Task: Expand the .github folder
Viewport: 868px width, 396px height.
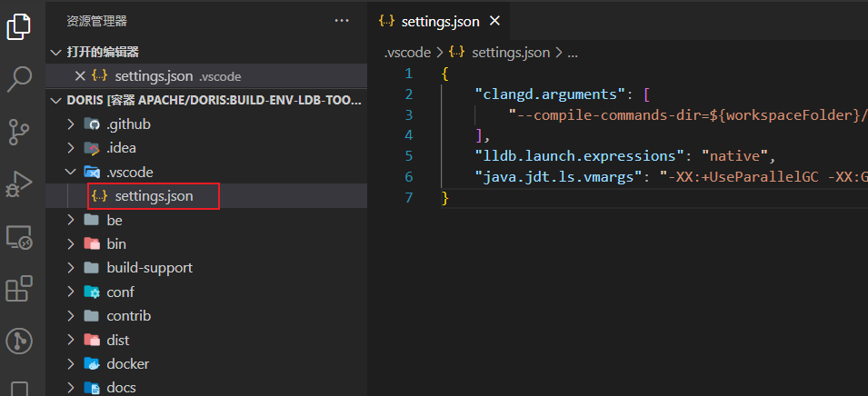Action: pyautogui.click(x=72, y=124)
